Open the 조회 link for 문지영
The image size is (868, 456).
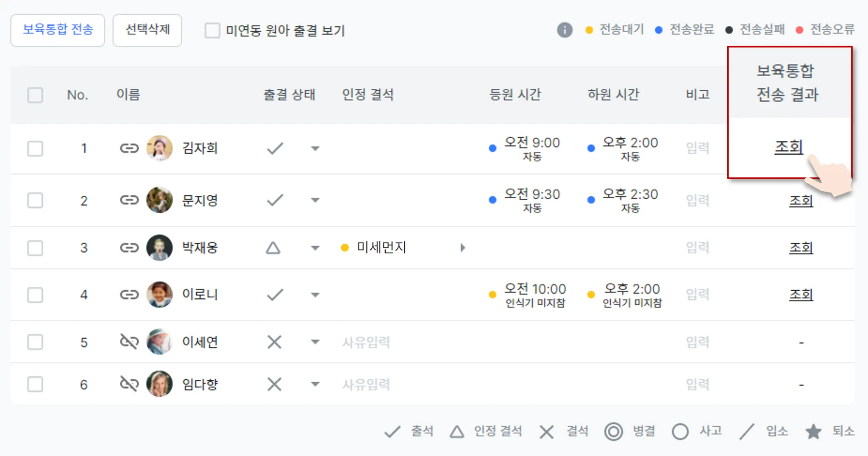(801, 200)
